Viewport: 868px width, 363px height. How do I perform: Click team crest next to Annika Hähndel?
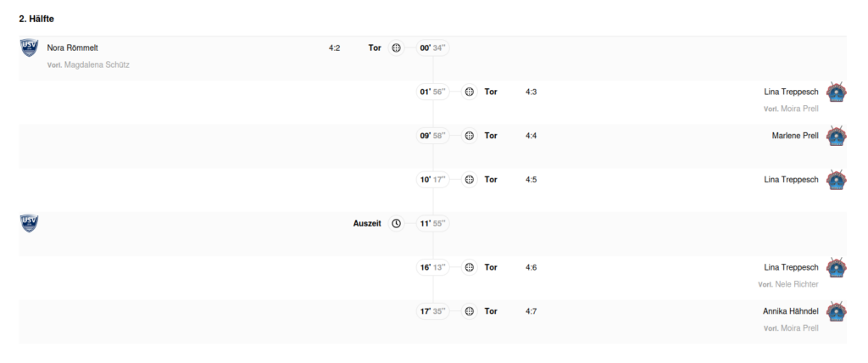pos(837,311)
